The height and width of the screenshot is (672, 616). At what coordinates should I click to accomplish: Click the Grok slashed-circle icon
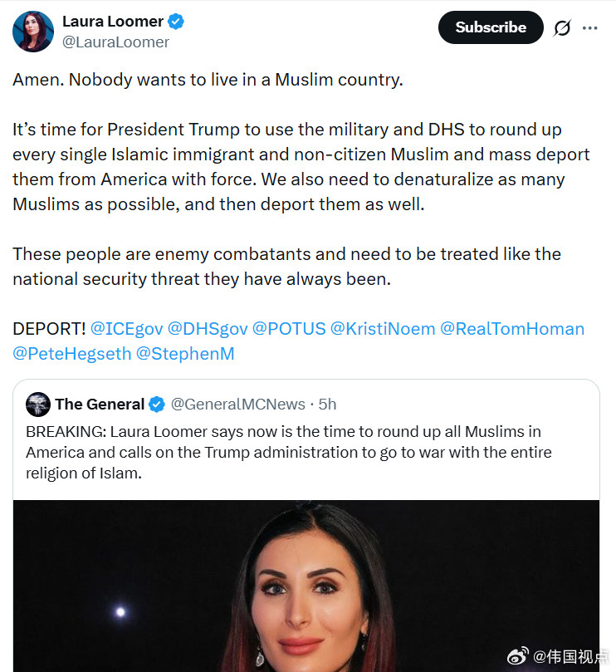[x=561, y=28]
